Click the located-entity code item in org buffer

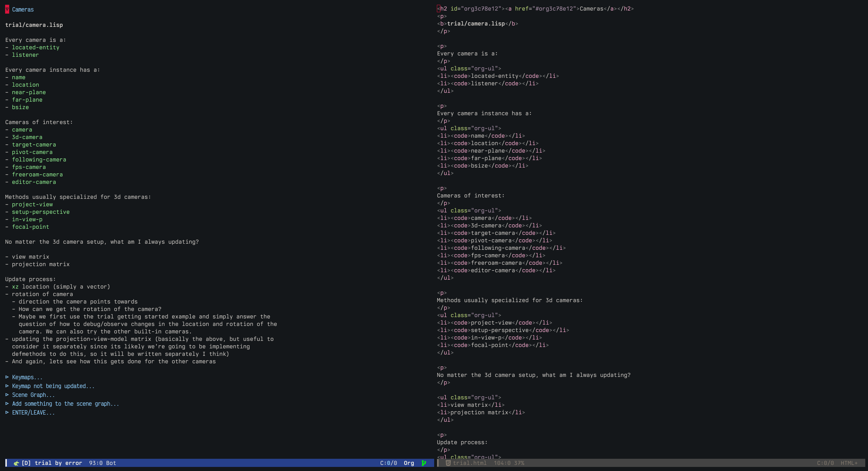tap(36, 48)
